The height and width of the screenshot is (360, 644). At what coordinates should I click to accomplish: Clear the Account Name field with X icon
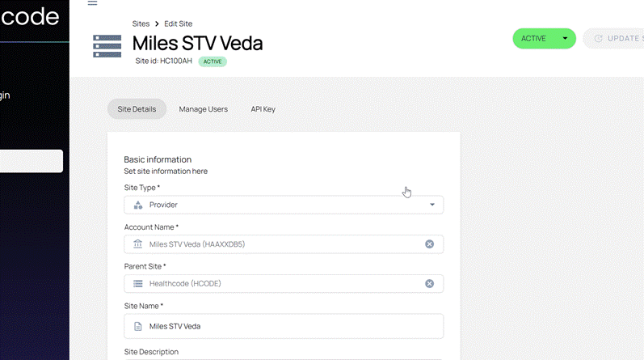(429, 244)
